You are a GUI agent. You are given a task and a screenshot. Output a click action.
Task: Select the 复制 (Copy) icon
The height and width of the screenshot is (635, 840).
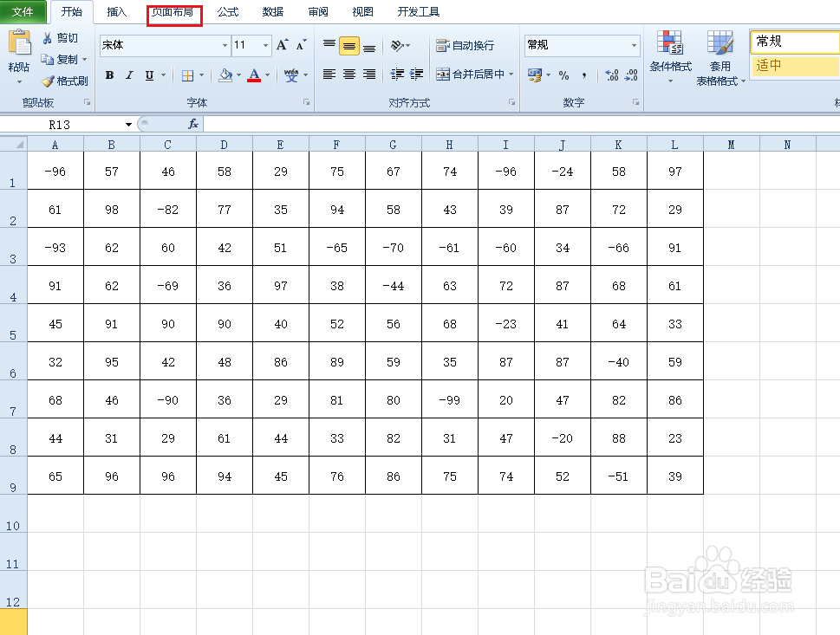[49, 60]
